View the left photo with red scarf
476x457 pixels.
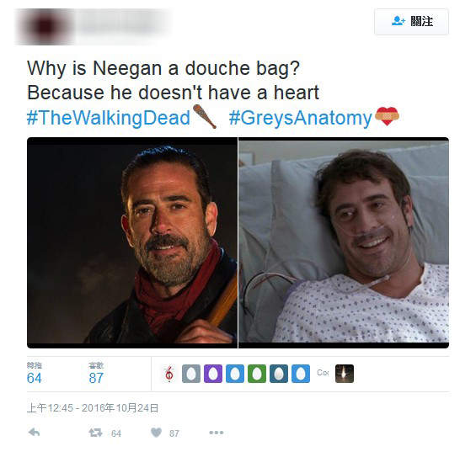click(132, 242)
